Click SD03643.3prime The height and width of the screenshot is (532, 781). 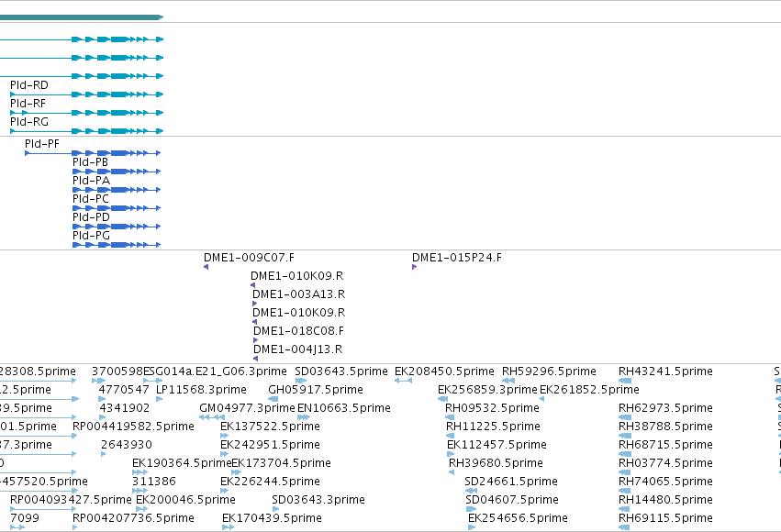(318, 500)
